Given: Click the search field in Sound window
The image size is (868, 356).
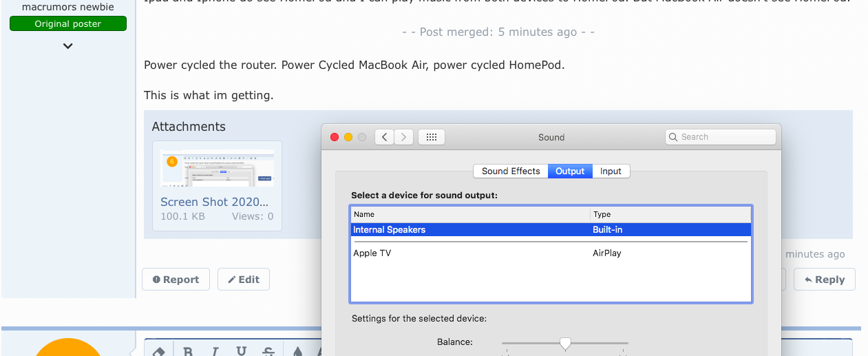Looking at the screenshot, I should [x=721, y=137].
